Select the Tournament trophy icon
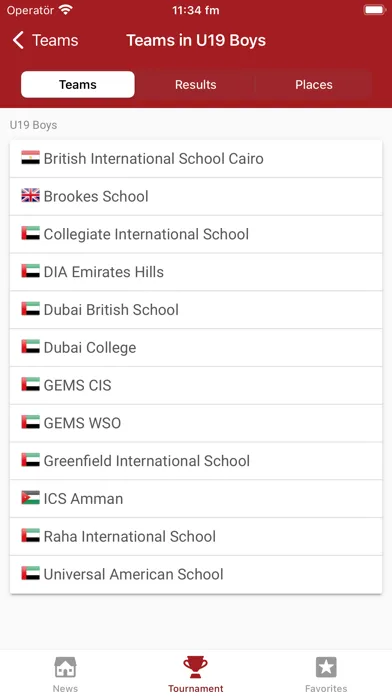392x696 pixels. 195,667
